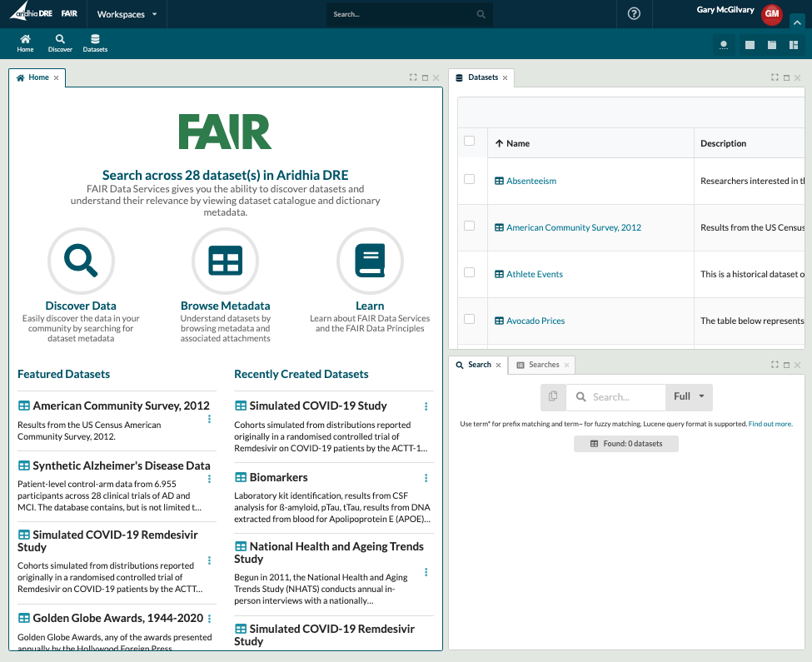Click the FAIR logo in the top header bar

69,13
